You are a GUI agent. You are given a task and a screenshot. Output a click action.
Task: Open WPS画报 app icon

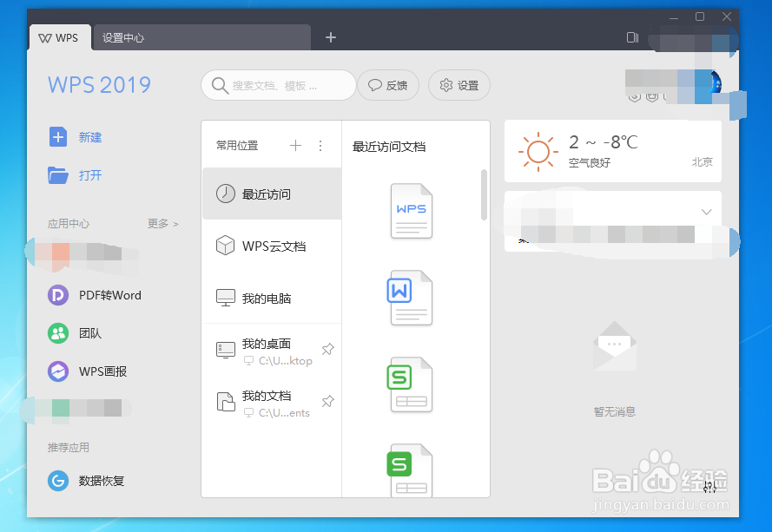(58, 371)
